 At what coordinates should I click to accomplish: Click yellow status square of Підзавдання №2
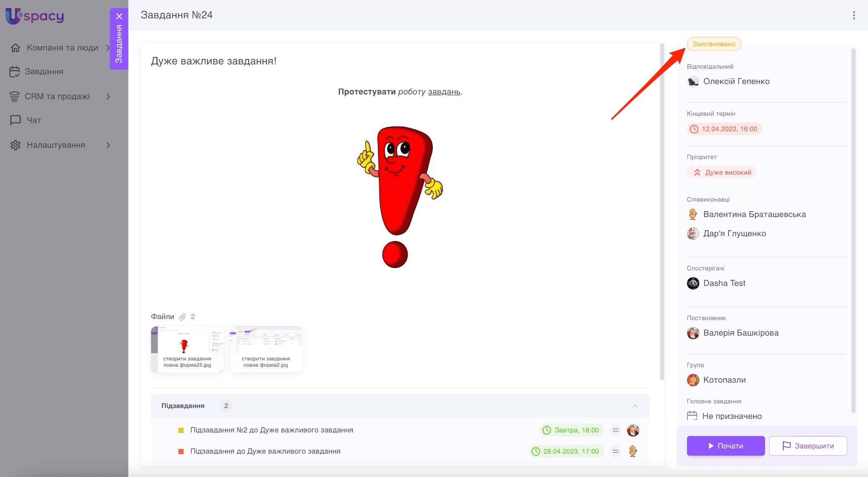[181, 430]
